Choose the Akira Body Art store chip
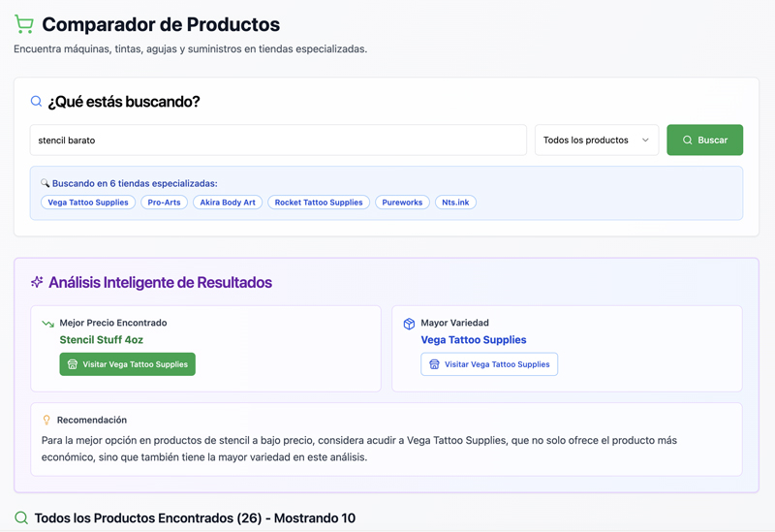775x532 pixels. click(x=228, y=203)
